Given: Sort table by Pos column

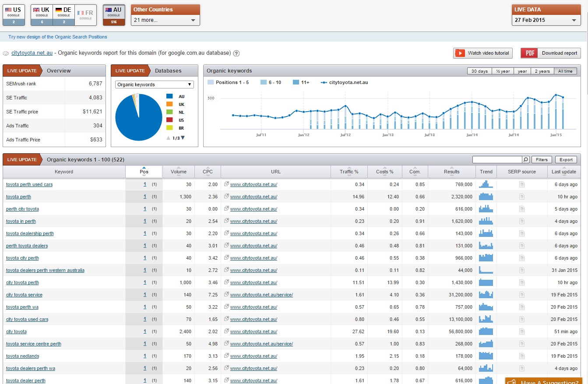Looking at the screenshot, I should (x=144, y=172).
